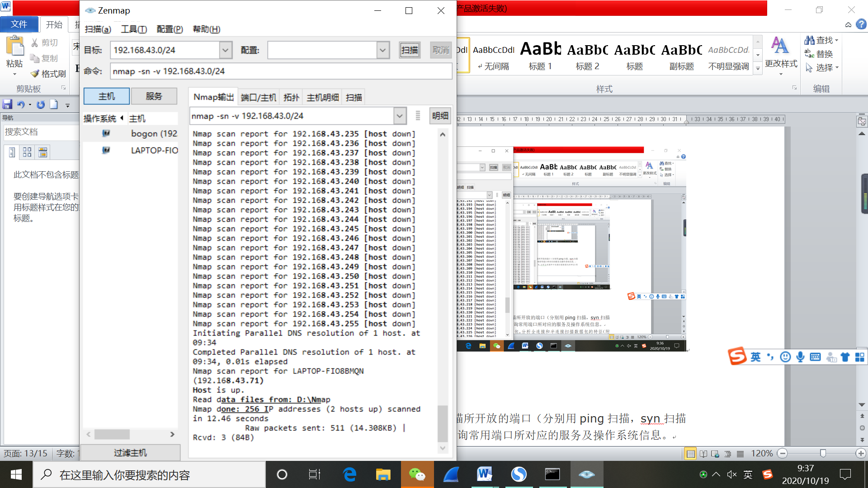Click Change Styles icon in ribbon

click(780, 46)
